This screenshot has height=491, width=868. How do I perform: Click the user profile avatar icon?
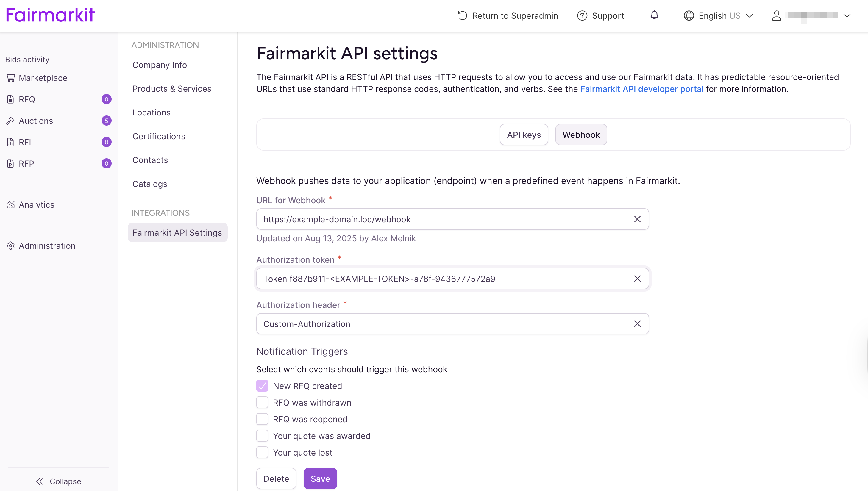776,16
